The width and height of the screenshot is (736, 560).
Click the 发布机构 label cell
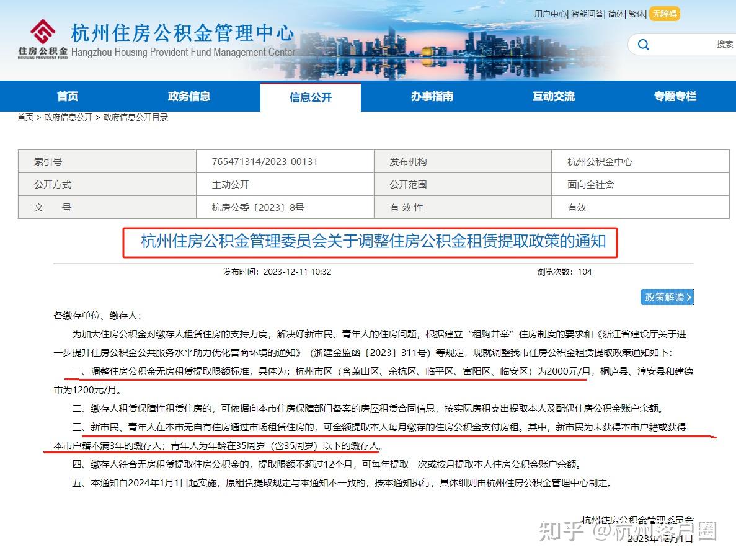pyautogui.click(x=463, y=161)
